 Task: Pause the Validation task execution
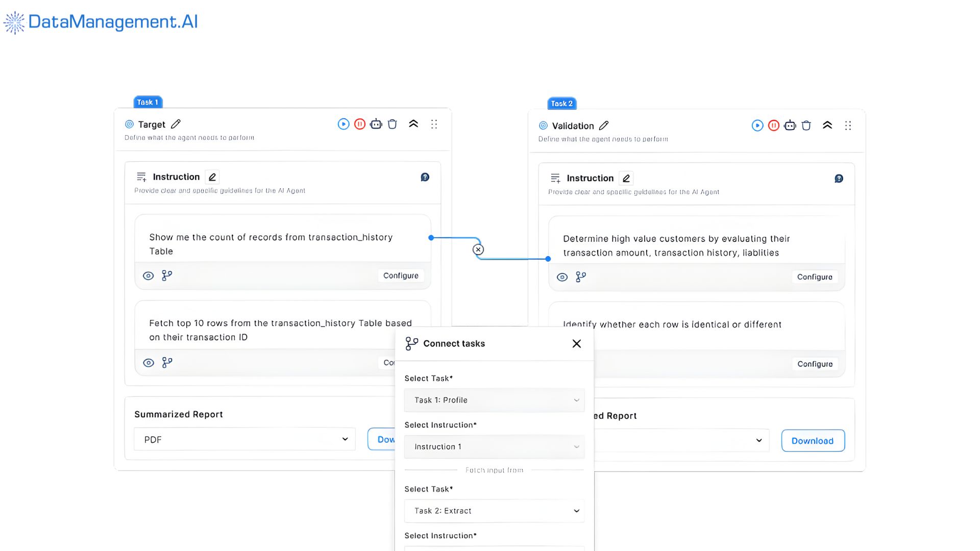point(773,126)
